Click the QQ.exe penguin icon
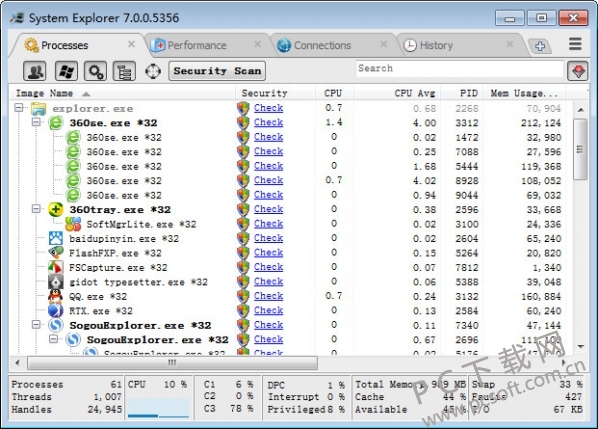Image resolution: width=598 pixels, height=429 pixels. pos(56,296)
